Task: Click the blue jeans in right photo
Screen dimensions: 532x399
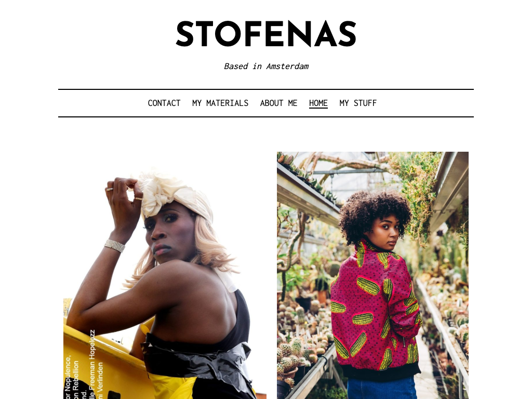Action: 382,388
